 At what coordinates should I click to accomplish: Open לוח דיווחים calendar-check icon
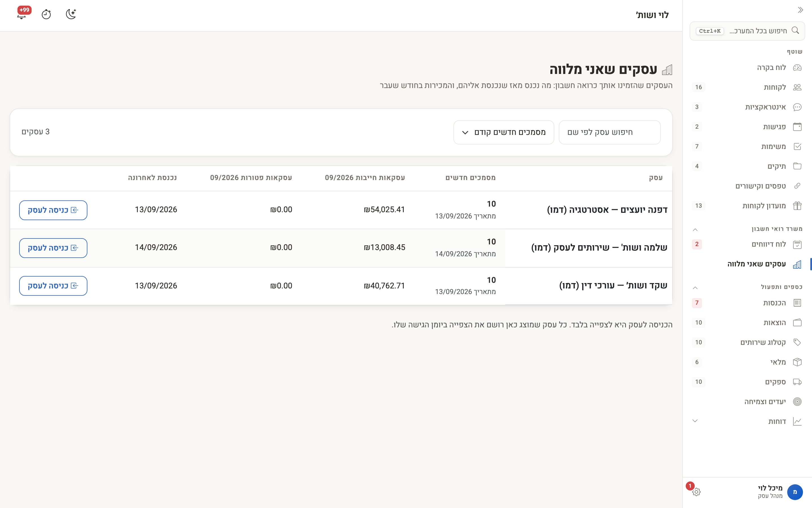(x=797, y=245)
